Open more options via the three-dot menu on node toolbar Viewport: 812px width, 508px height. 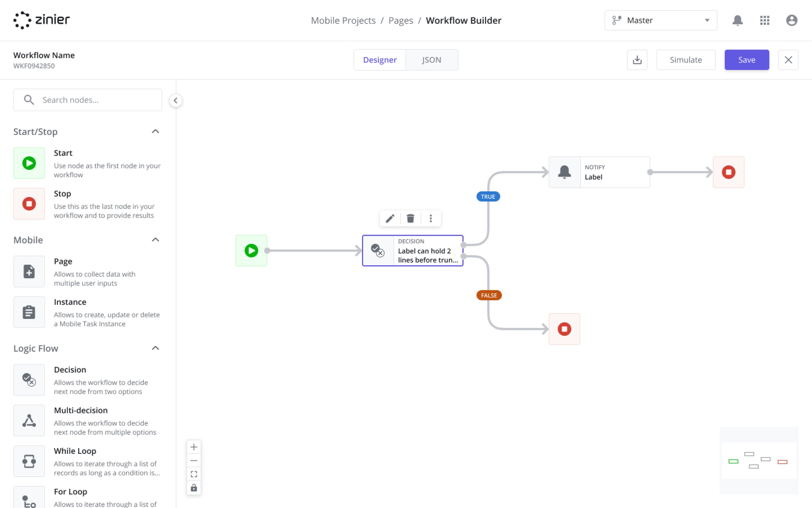431,218
